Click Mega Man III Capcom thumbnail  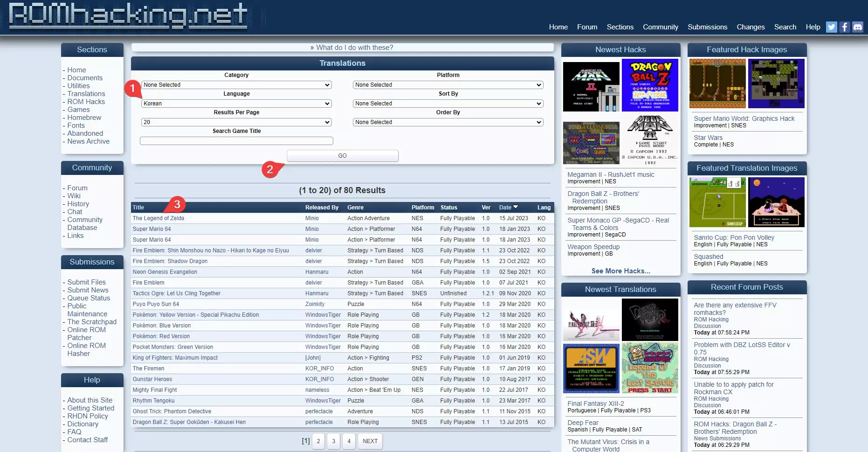click(650, 140)
